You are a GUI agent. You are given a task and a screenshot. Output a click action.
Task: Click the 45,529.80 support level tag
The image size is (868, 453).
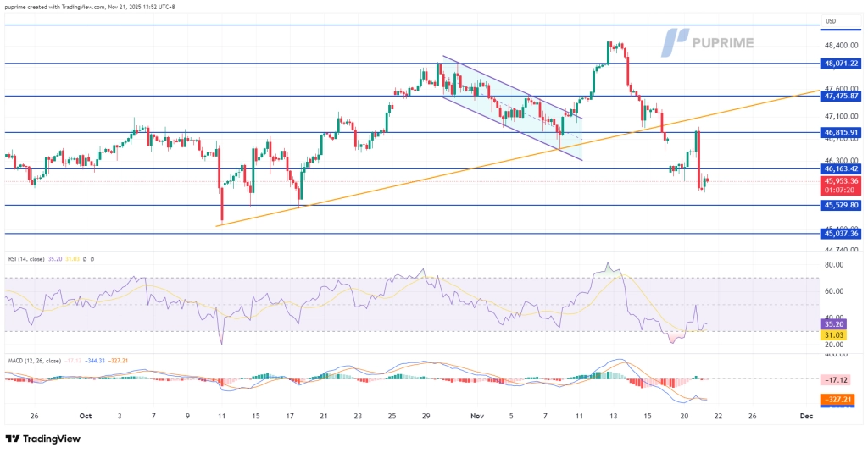click(x=840, y=205)
